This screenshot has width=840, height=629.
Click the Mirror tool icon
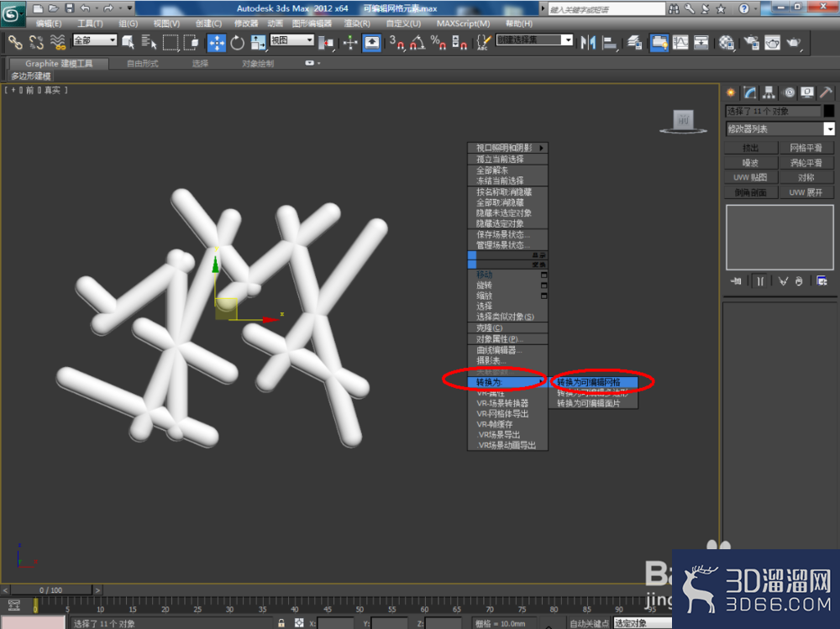click(588, 42)
